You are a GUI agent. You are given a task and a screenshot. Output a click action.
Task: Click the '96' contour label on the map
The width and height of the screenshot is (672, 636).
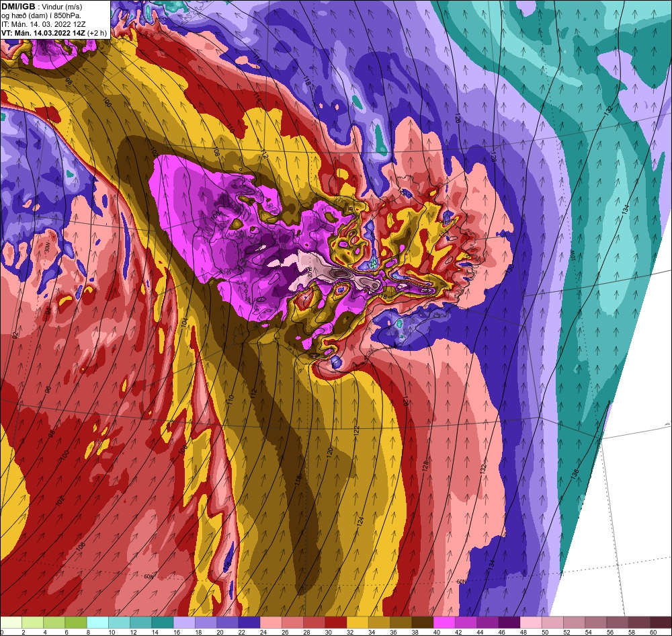point(48,389)
